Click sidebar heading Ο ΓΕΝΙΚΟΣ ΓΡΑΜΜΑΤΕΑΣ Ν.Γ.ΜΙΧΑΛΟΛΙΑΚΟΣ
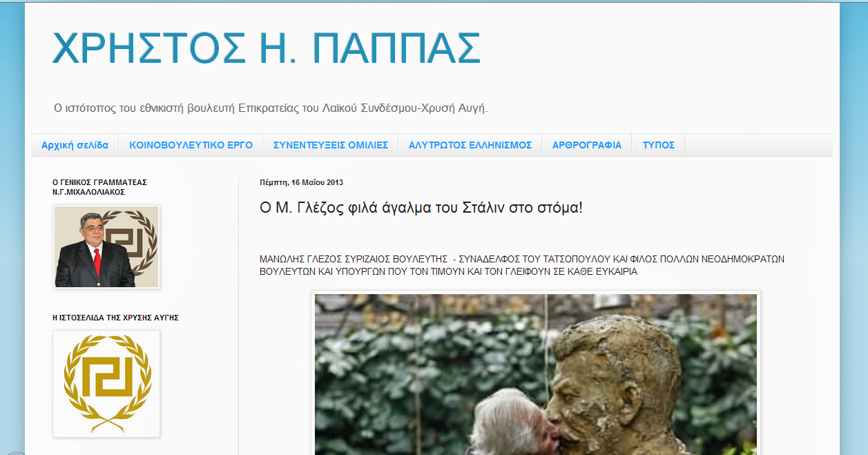Image resolution: width=868 pixels, height=455 pixels. (99, 187)
